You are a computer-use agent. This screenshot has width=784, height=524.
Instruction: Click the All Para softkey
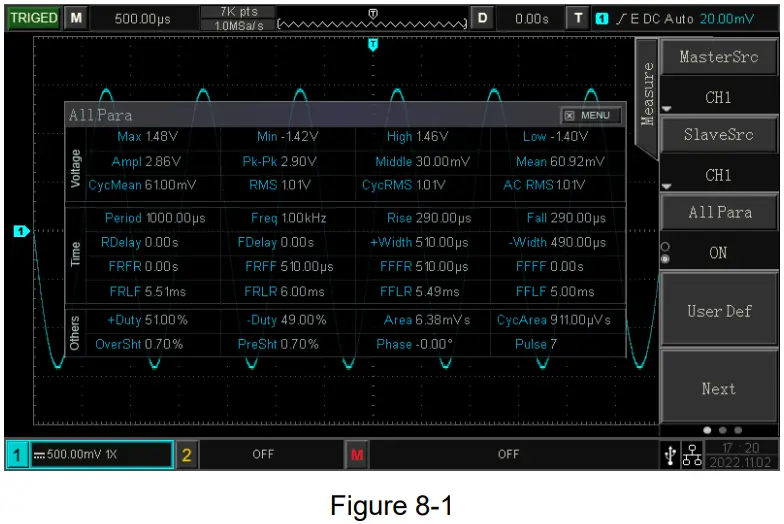pyautogui.click(x=718, y=212)
